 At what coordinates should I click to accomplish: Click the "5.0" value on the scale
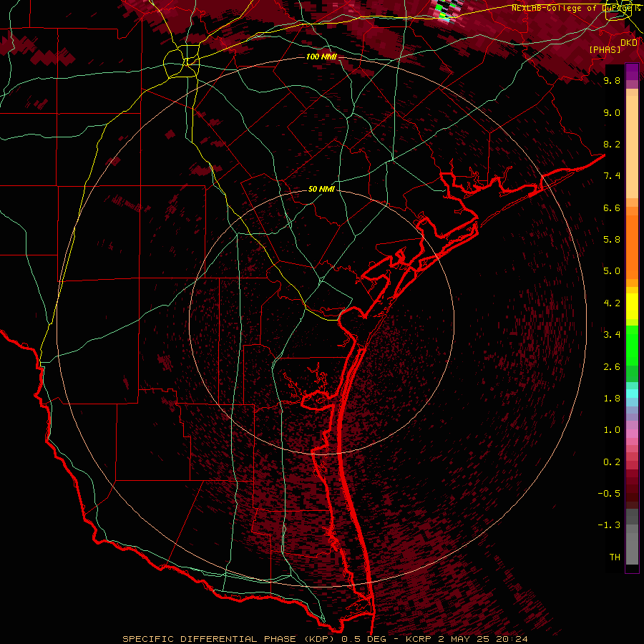click(612, 271)
